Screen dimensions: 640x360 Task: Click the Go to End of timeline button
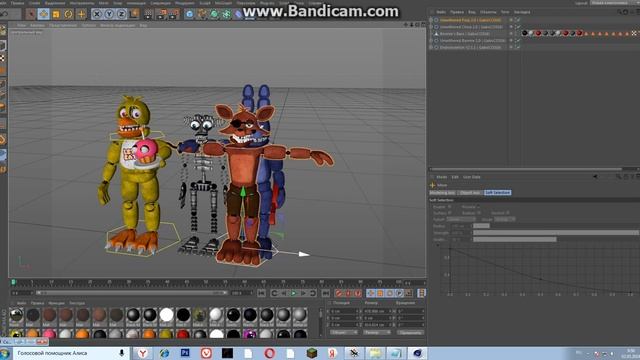tap(325, 293)
